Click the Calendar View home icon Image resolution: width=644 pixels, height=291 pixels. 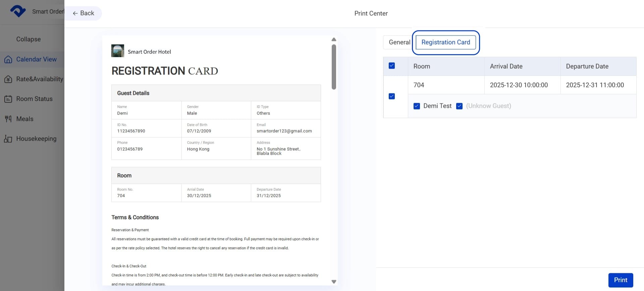click(8, 59)
